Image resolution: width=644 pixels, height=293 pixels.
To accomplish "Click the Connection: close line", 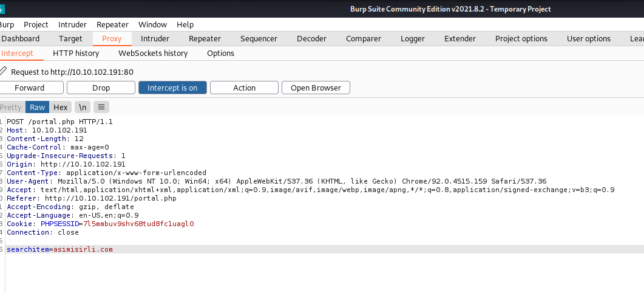I will (42, 232).
